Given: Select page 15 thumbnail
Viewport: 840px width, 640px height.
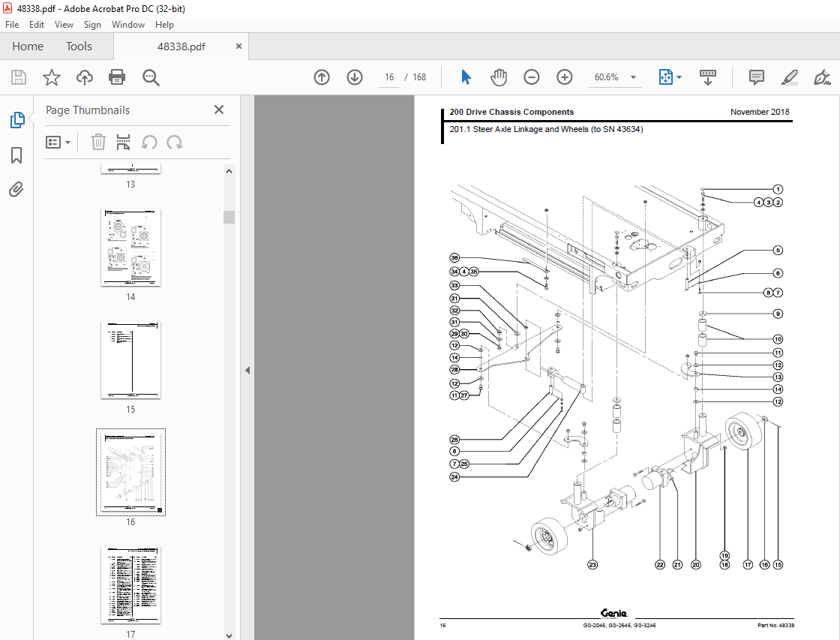Looking at the screenshot, I should coord(130,360).
